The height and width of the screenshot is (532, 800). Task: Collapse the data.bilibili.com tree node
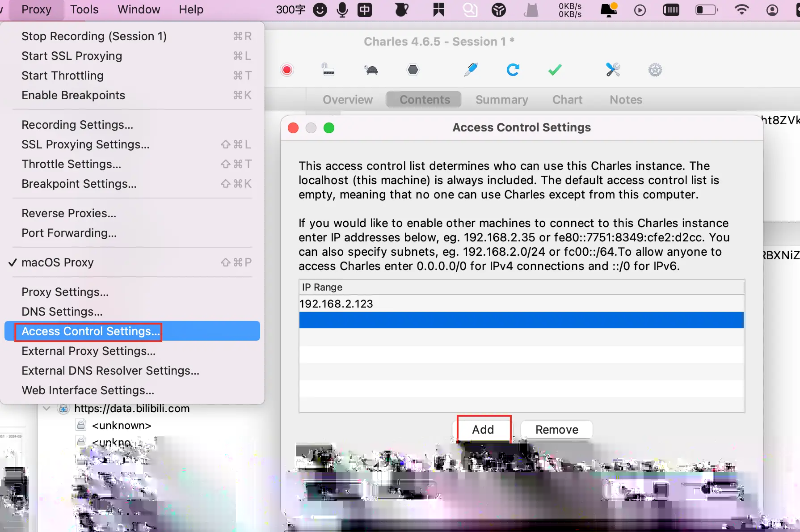(46, 408)
